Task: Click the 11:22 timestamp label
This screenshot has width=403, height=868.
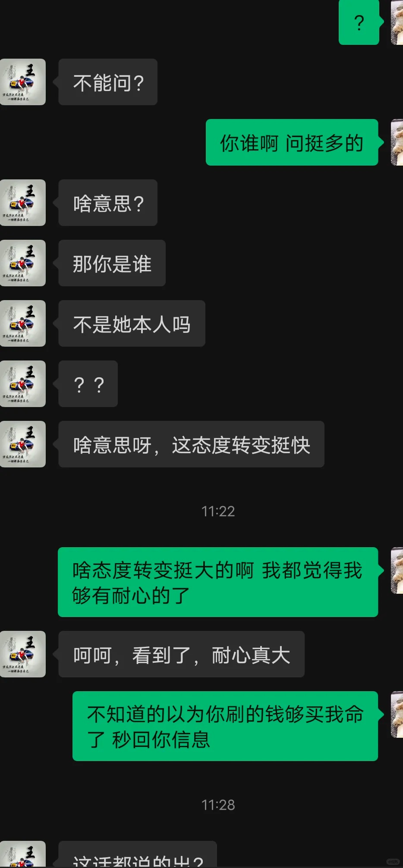Action: pos(218,511)
